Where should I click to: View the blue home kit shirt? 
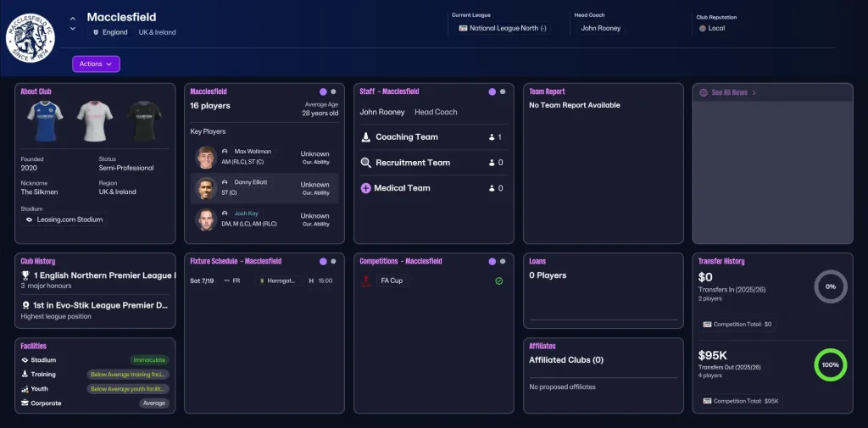tap(45, 120)
